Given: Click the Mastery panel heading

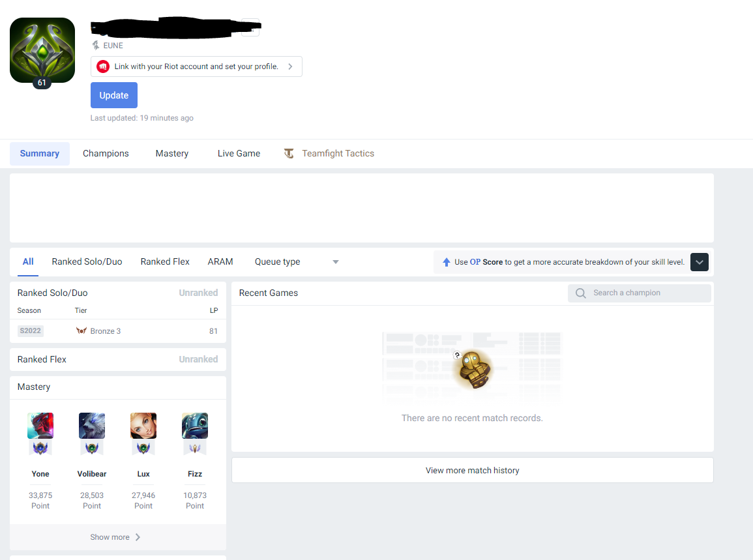Looking at the screenshot, I should click(x=34, y=387).
